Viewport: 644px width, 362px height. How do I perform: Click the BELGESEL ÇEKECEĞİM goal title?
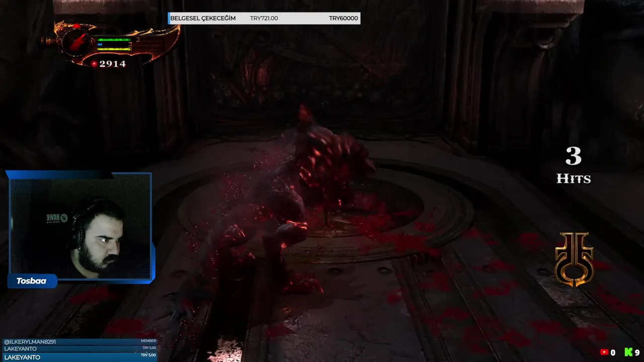(203, 19)
